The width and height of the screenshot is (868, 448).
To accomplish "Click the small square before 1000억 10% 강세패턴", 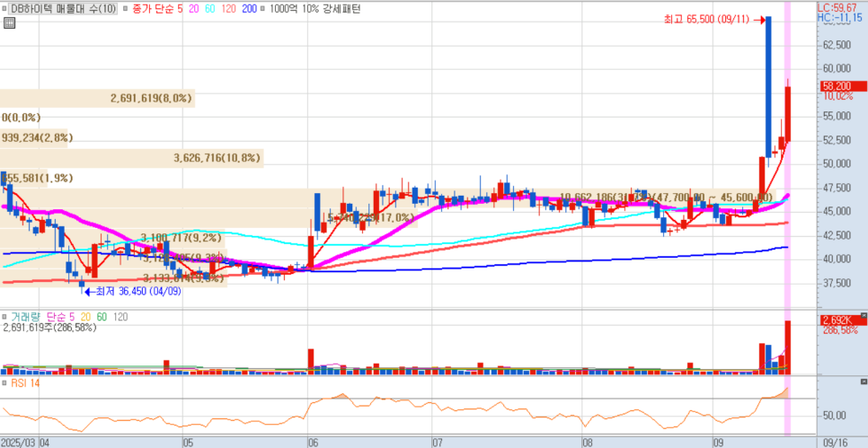I will (x=262, y=9).
